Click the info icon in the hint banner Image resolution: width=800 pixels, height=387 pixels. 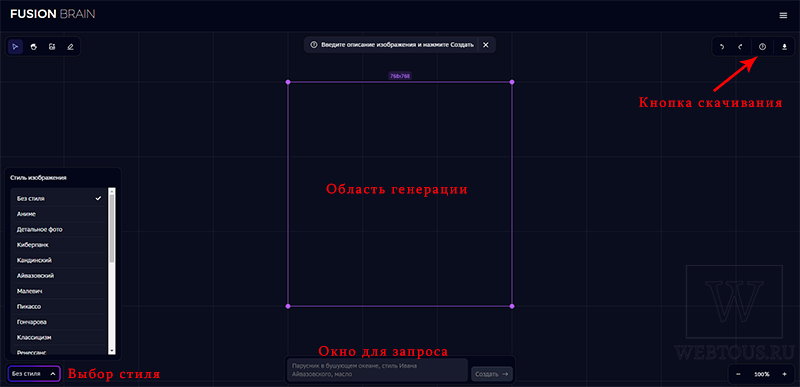314,45
